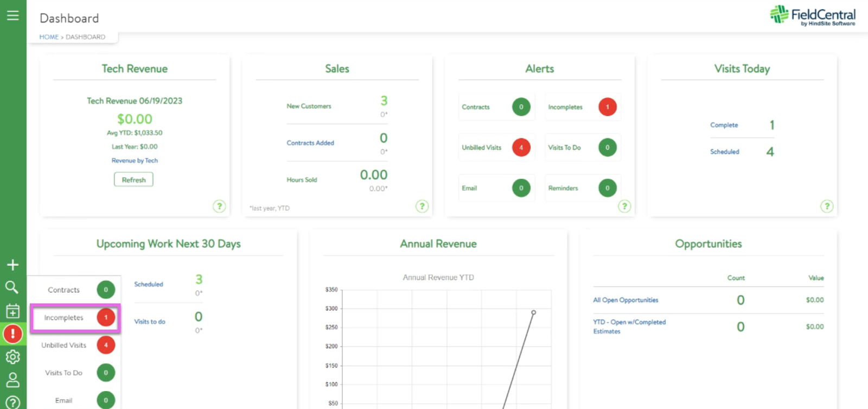Open the search magnifier icon

12,287
